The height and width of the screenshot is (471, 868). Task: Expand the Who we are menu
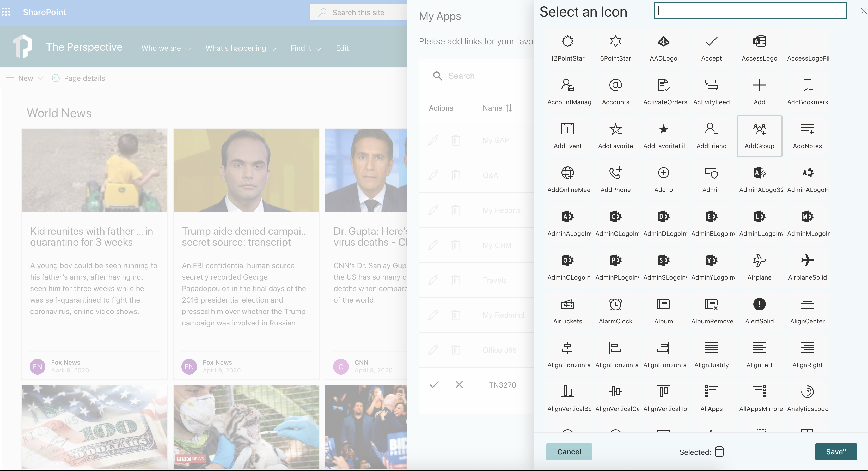coord(166,48)
